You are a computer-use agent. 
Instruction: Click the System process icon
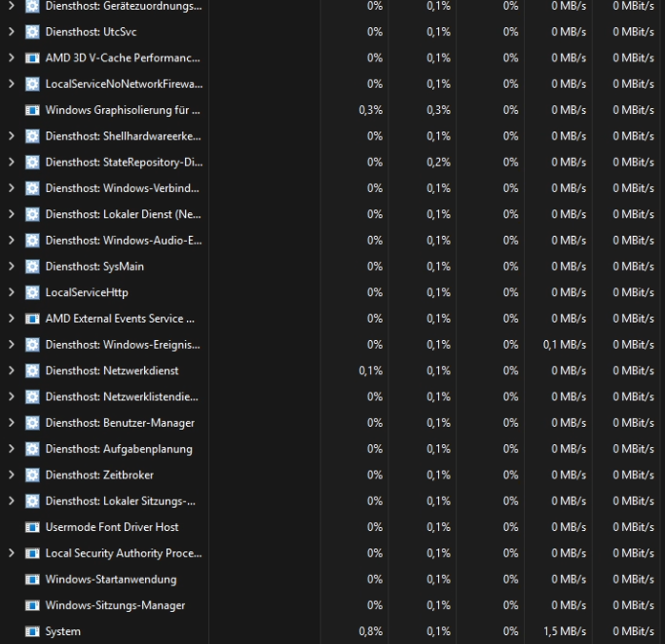click(x=32, y=631)
